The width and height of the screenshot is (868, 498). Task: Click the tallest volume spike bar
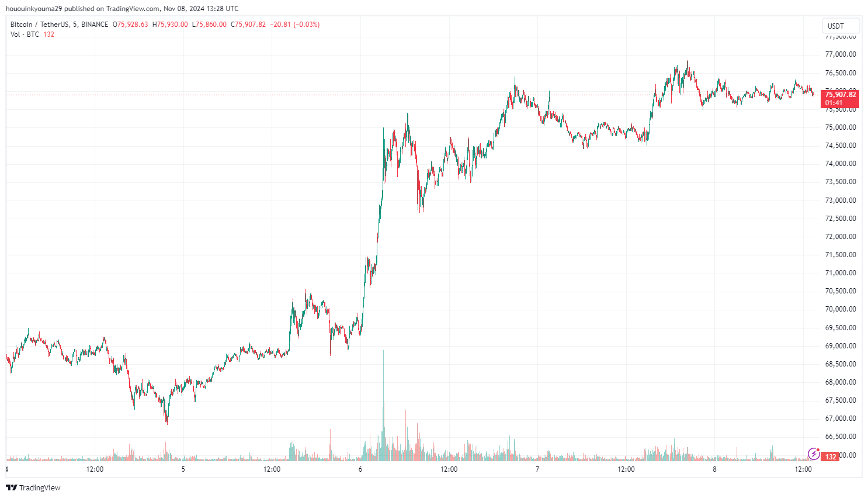(x=384, y=405)
